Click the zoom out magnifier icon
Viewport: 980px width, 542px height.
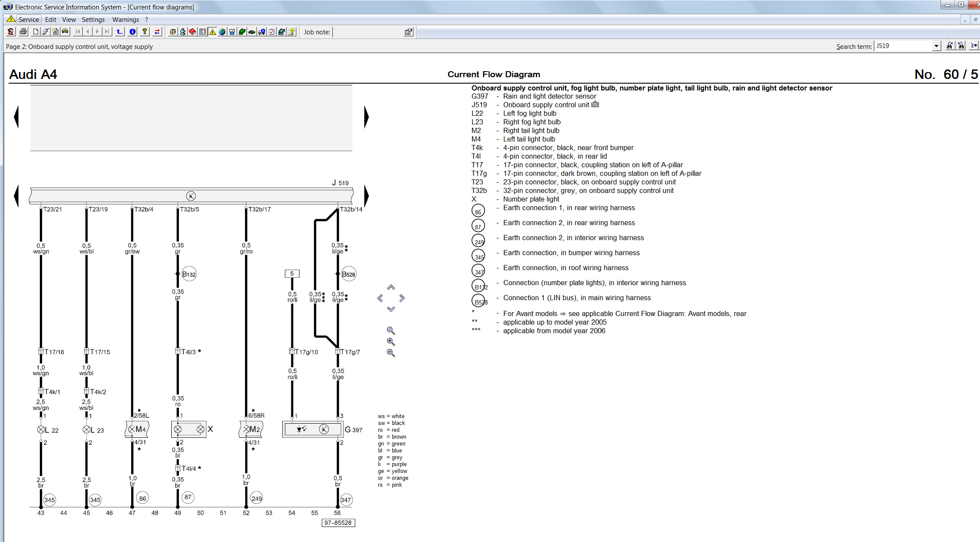390,353
